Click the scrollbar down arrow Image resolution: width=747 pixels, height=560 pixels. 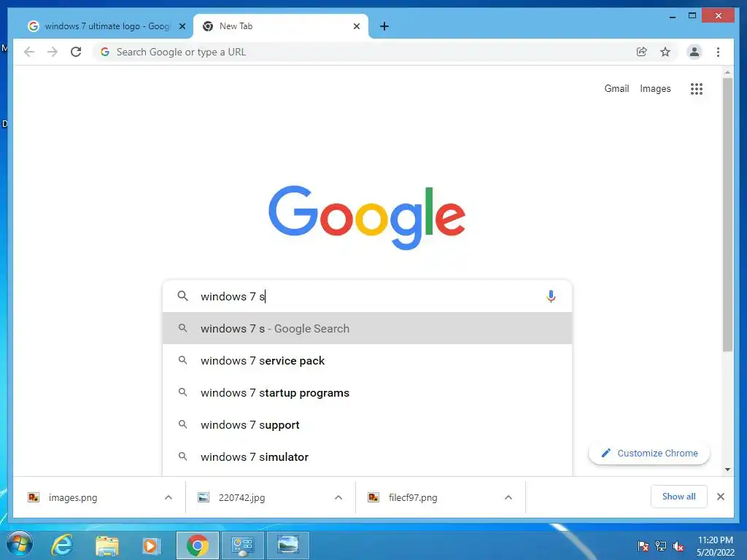tap(727, 470)
